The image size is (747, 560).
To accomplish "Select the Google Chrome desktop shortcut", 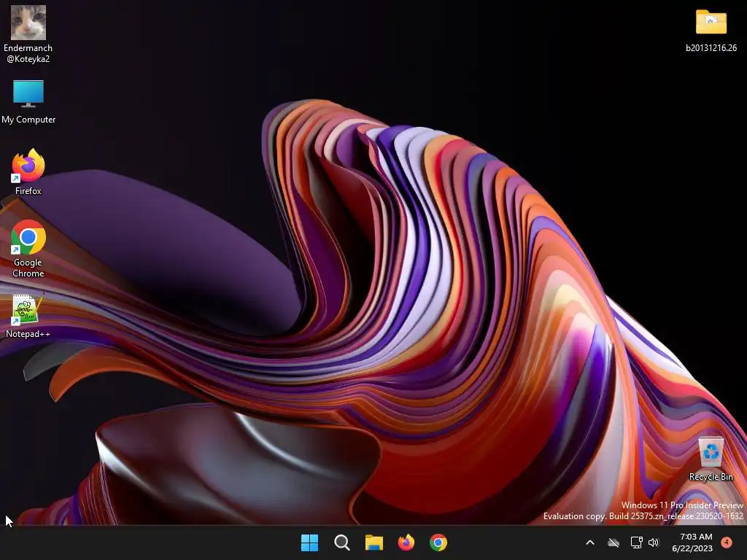I will point(28,249).
